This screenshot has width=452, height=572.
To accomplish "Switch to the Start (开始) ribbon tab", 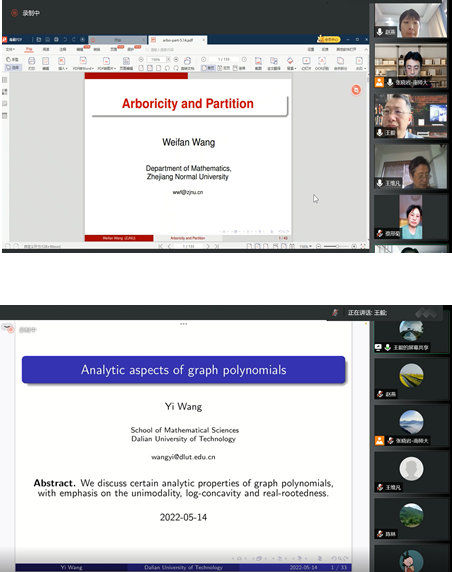I will (x=29, y=49).
